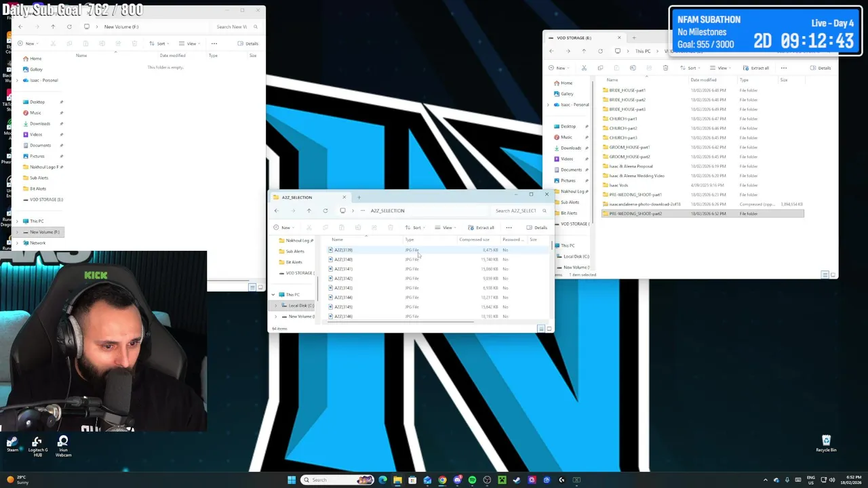Select the VOD STORAGE (E:) tab
The height and width of the screenshot is (488, 868).
coord(583,38)
